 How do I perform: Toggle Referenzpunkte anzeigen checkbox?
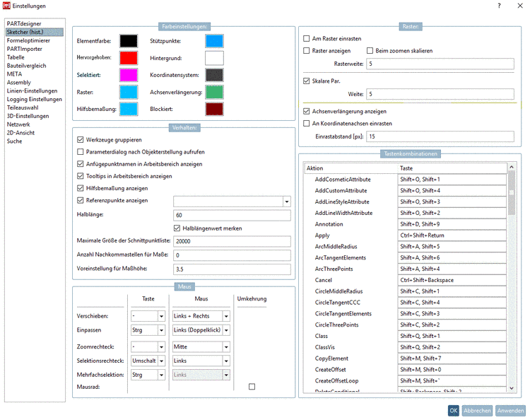pos(80,200)
